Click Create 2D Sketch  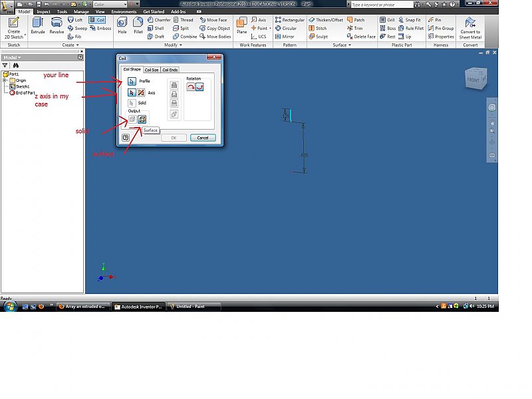13,28
